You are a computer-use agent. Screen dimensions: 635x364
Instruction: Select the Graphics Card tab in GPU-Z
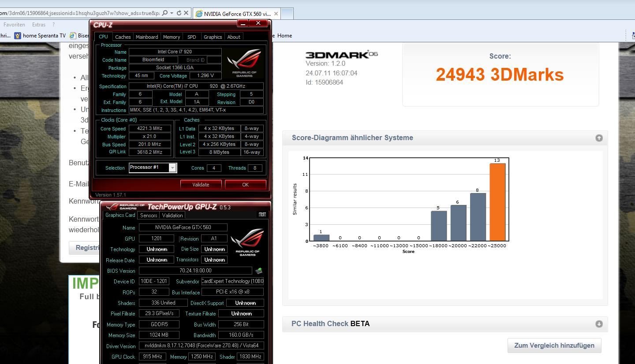[x=120, y=215]
